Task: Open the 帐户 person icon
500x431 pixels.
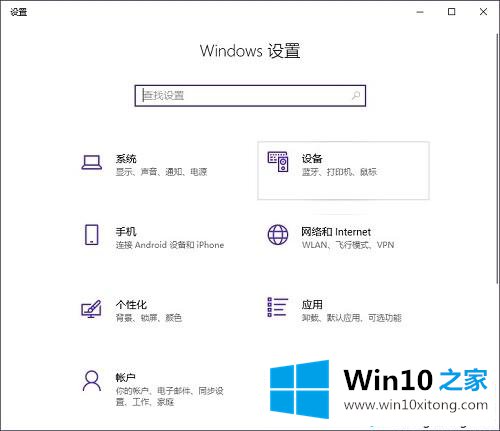Action: click(92, 381)
